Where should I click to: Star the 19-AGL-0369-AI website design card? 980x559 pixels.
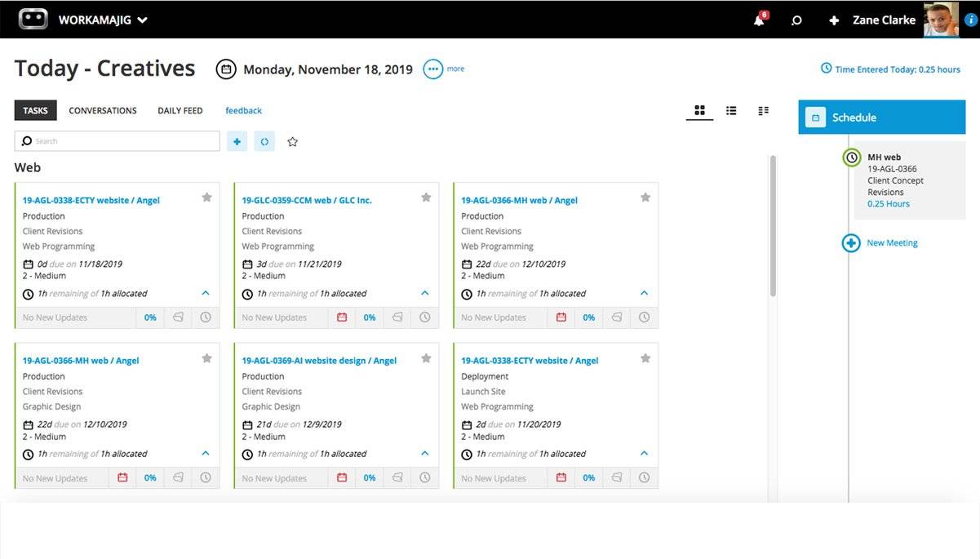click(426, 357)
